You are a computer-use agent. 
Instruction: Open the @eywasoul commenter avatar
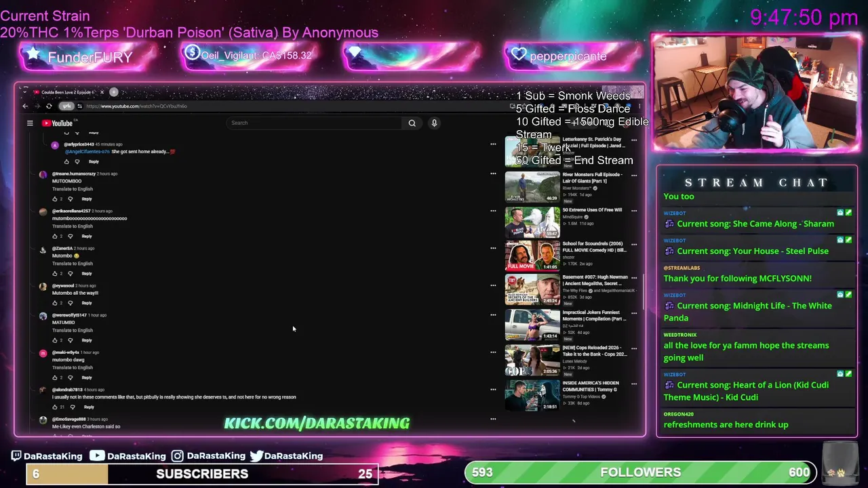[x=43, y=287]
